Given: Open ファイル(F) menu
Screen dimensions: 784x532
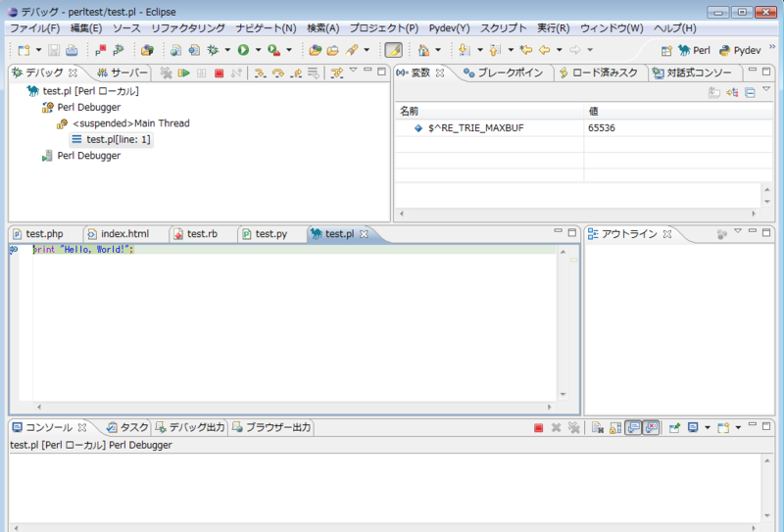Looking at the screenshot, I should [35, 28].
